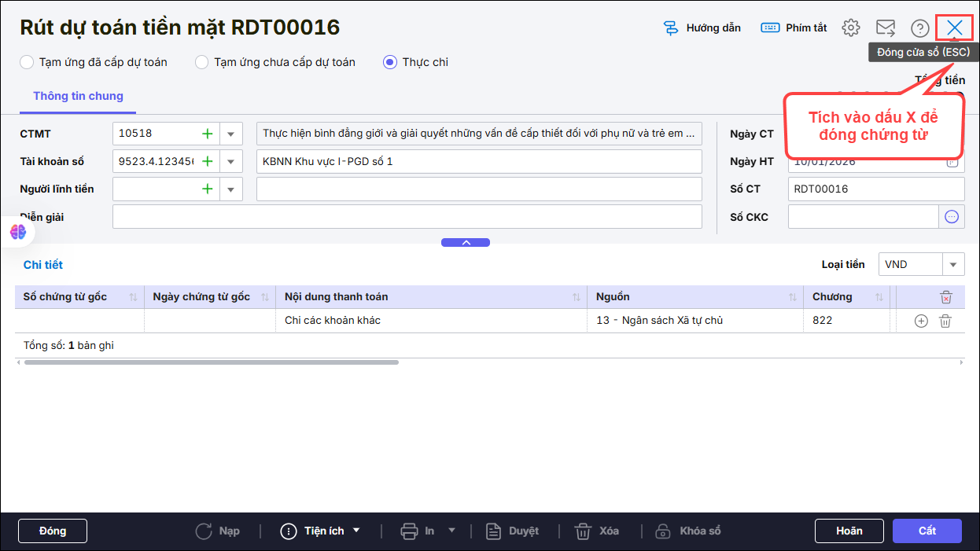This screenshot has width=980, height=551.
Task: Delete all rows via header trash icon
Action: click(946, 297)
